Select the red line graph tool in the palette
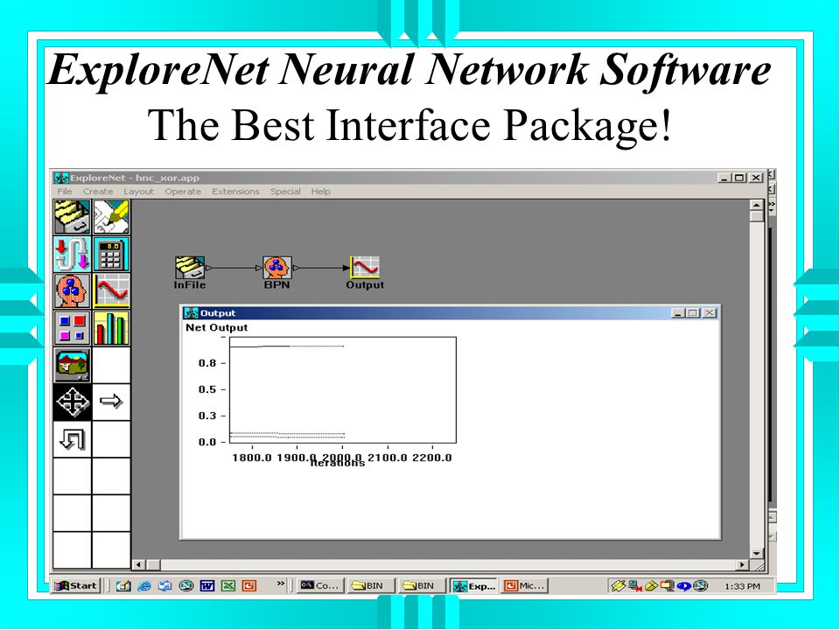The height and width of the screenshot is (630, 840). point(111,290)
